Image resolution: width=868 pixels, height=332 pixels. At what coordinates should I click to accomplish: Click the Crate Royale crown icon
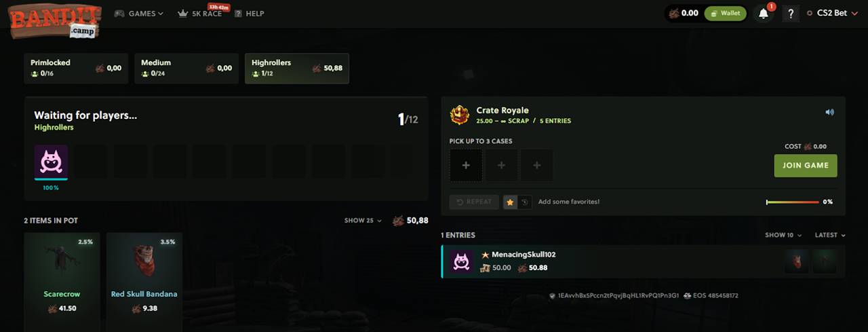pos(460,115)
